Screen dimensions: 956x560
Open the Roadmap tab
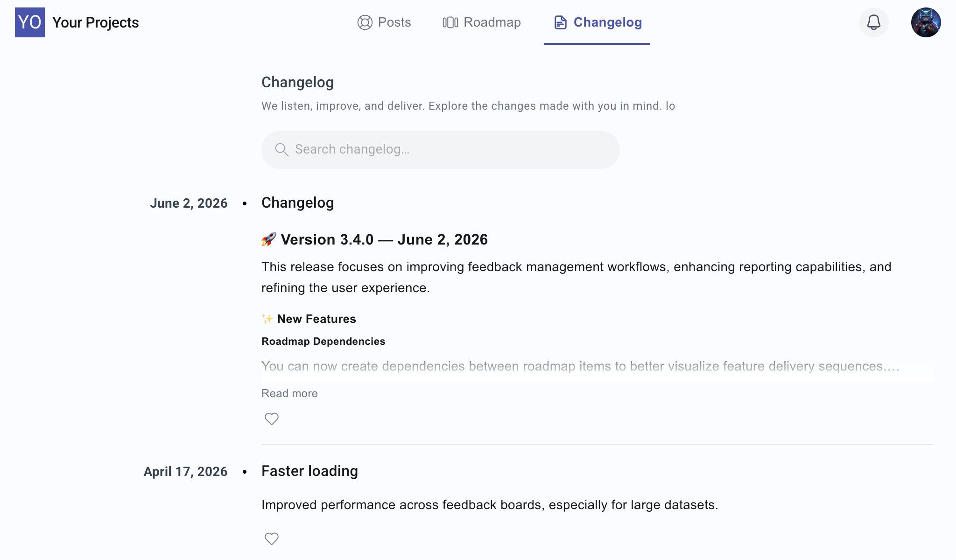tap(482, 22)
